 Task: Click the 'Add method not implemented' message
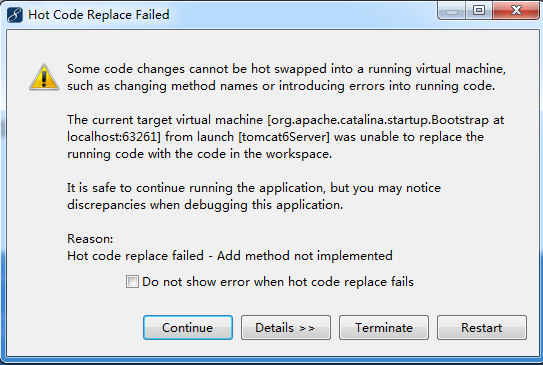(x=305, y=256)
